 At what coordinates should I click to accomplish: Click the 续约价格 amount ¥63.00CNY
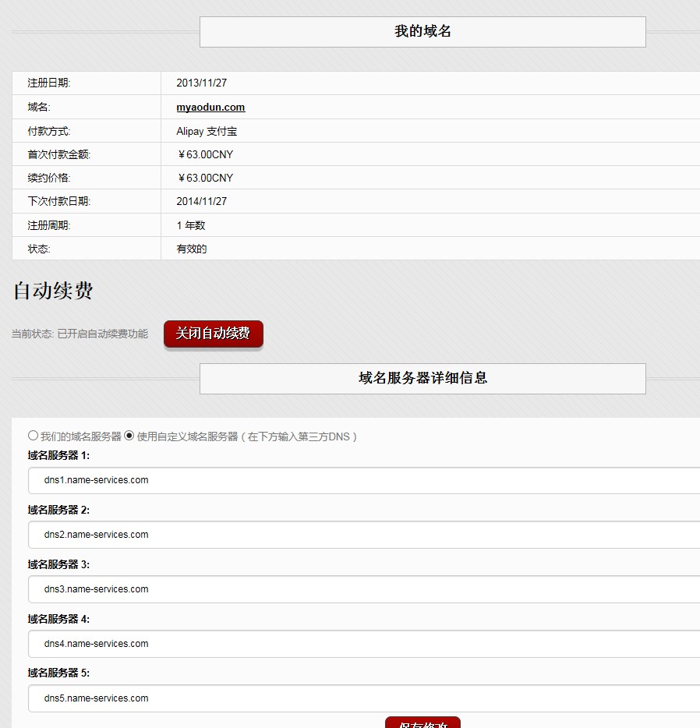pyautogui.click(x=205, y=178)
